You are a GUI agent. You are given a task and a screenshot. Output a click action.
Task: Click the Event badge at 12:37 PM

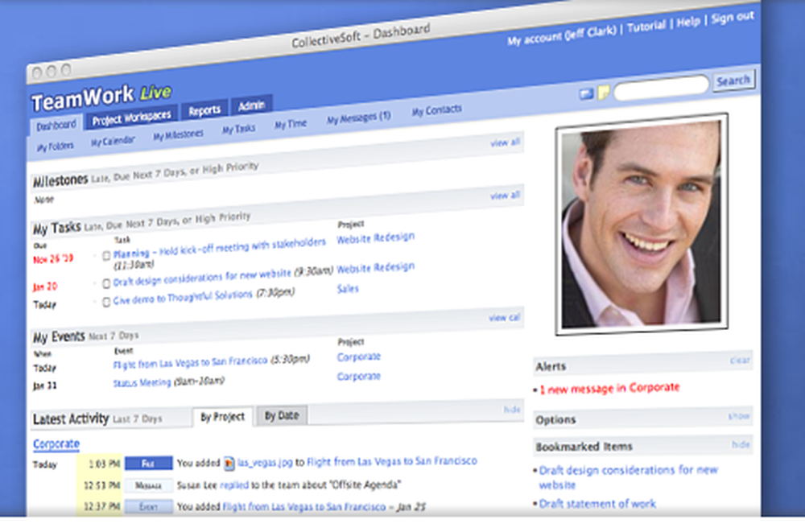click(148, 507)
